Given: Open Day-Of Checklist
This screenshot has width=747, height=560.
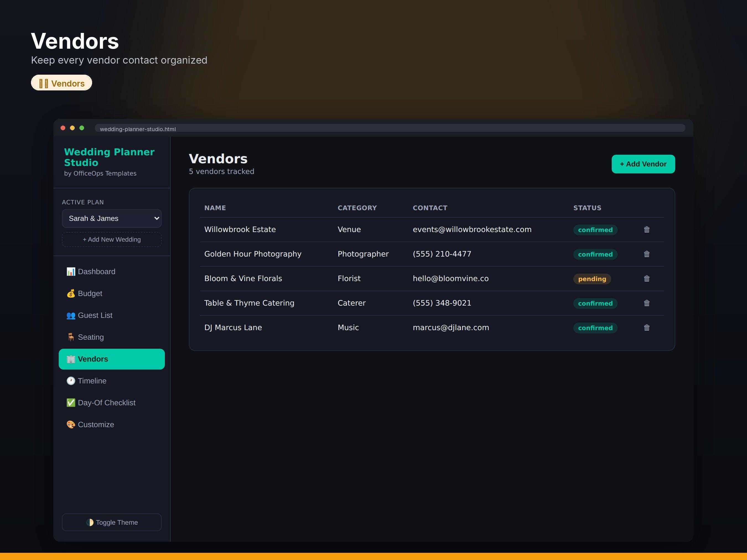Looking at the screenshot, I should [112, 403].
